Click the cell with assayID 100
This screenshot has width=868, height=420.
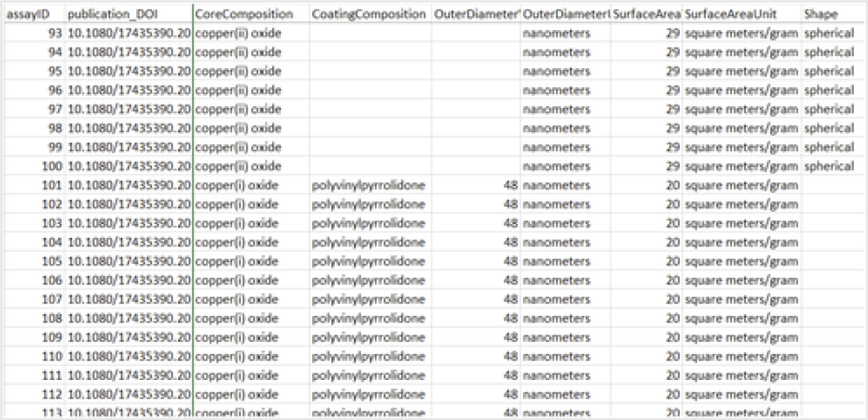coord(33,166)
